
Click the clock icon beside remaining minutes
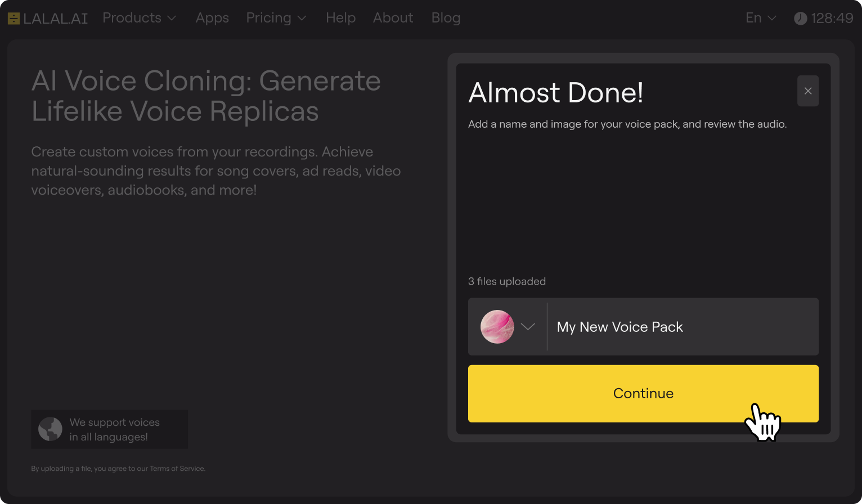click(x=800, y=19)
